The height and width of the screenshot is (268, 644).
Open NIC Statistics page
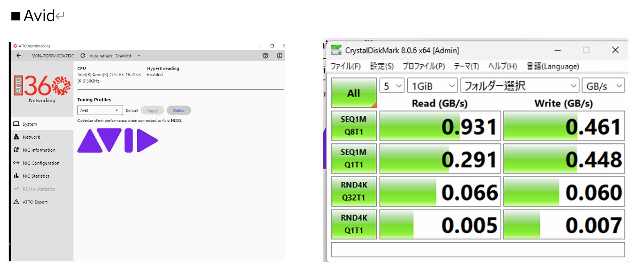(42, 176)
